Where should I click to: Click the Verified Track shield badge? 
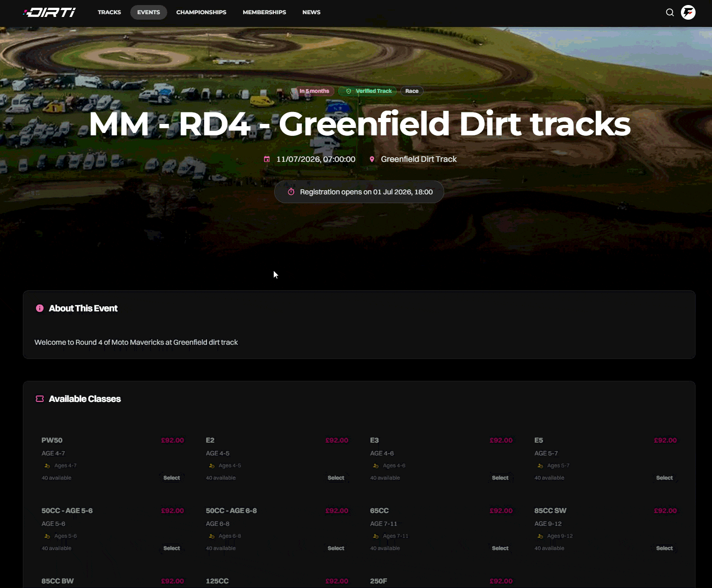click(x=368, y=91)
